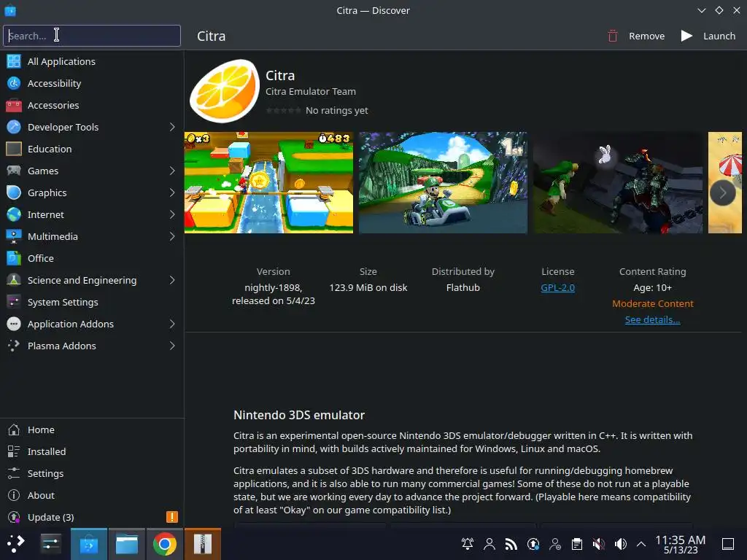
Task: Click the system settings taskbar icon
Action: click(50, 544)
